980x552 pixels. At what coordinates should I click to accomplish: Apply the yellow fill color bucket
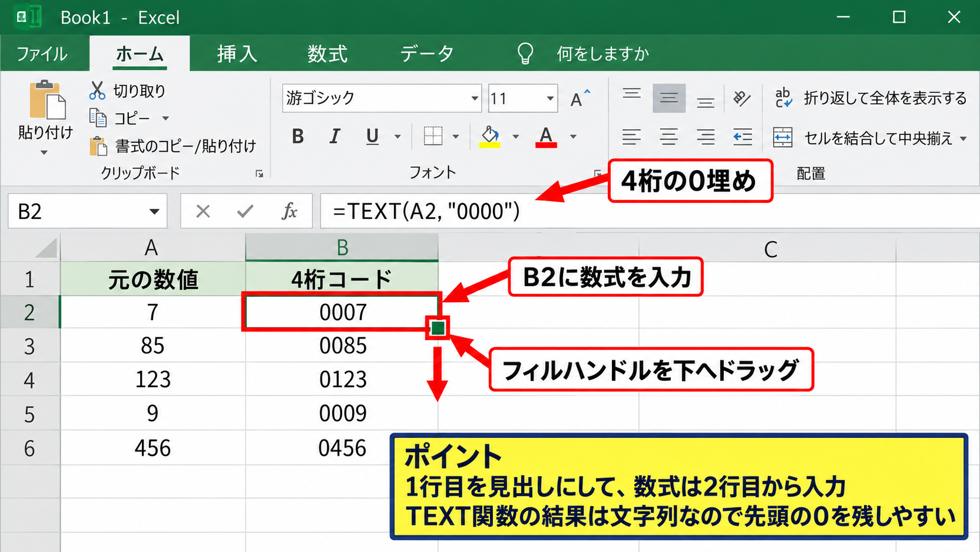coord(490,137)
